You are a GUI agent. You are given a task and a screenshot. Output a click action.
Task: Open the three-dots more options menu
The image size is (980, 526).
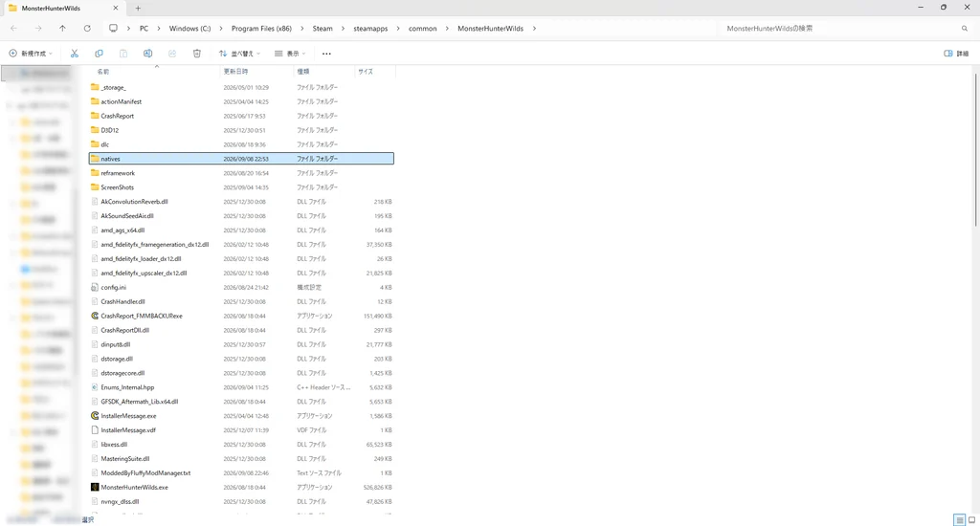(x=326, y=54)
